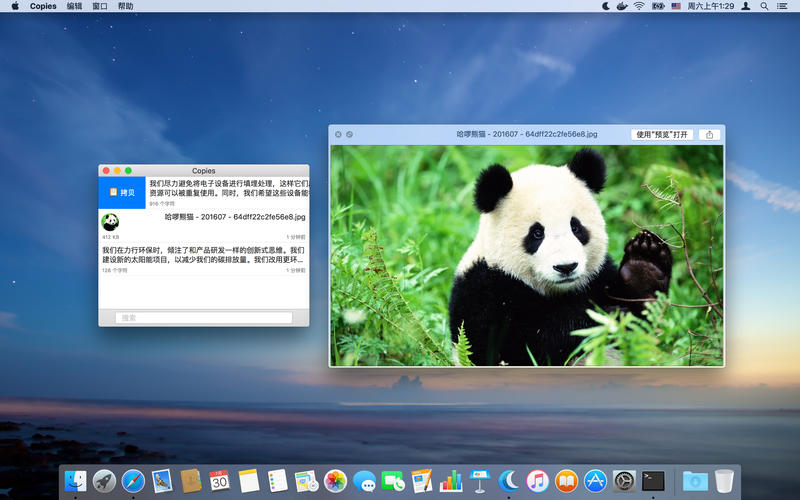The width and height of the screenshot is (800, 500).
Task: Click the share icon in the preview window
Action: pyautogui.click(x=709, y=134)
